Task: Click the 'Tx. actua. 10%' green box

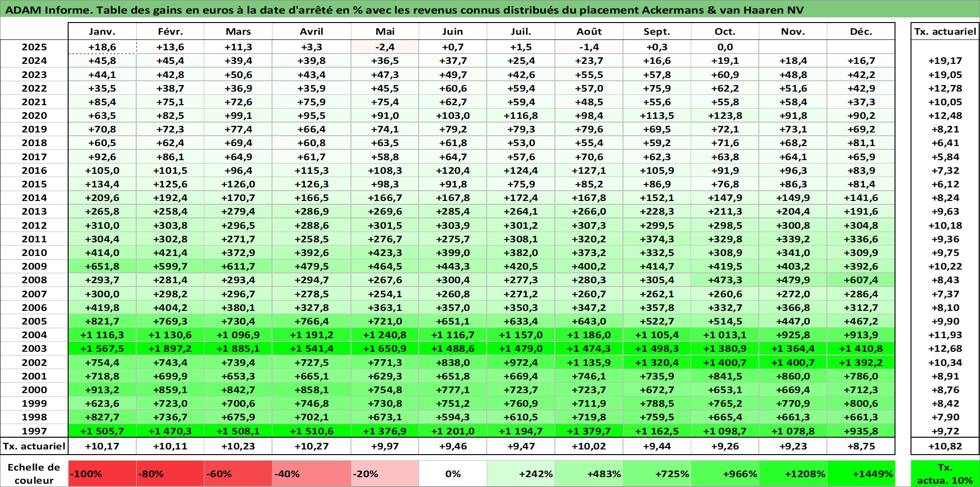Action: point(945,473)
